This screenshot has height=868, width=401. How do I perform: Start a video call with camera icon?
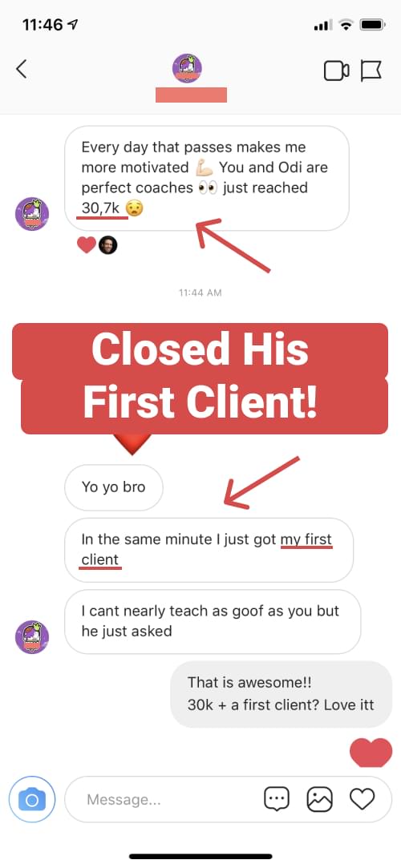click(x=336, y=71)
